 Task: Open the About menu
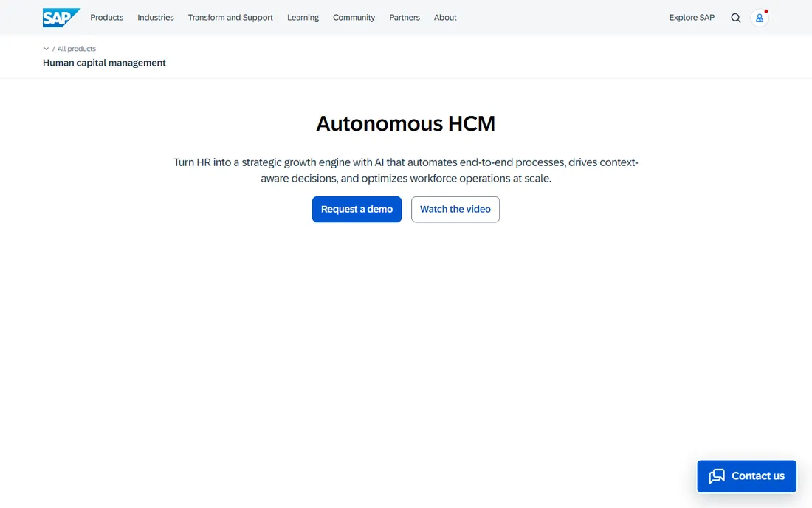(x=445, y=18)
